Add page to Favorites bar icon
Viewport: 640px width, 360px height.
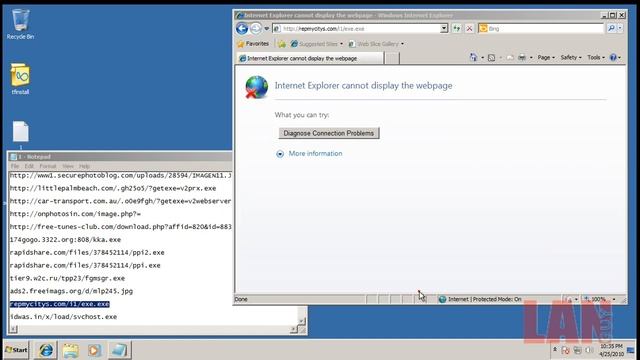click(282, 44)
